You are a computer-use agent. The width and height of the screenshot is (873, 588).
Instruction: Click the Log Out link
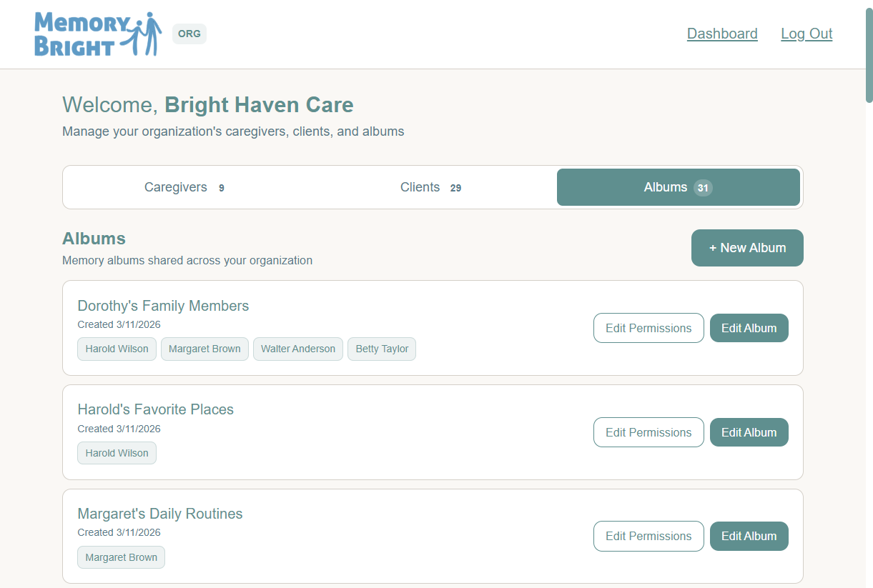(x=807, y=34)
